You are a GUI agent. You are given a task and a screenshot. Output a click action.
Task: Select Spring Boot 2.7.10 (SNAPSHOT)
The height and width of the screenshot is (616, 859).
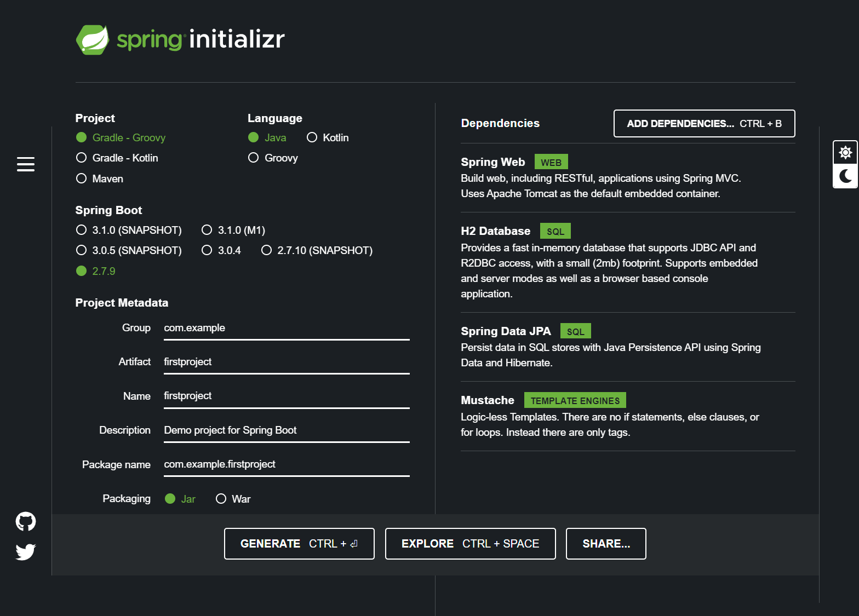[317, 250]
